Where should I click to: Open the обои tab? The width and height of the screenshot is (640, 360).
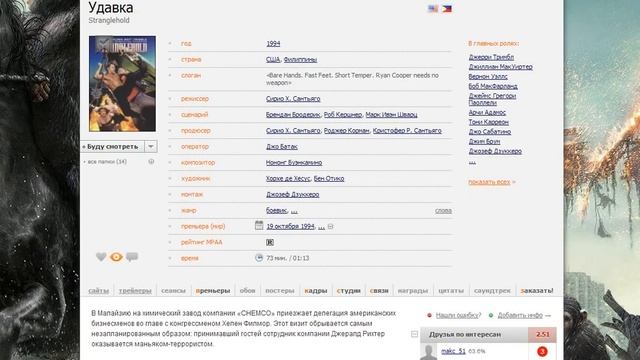pos(247,291)
